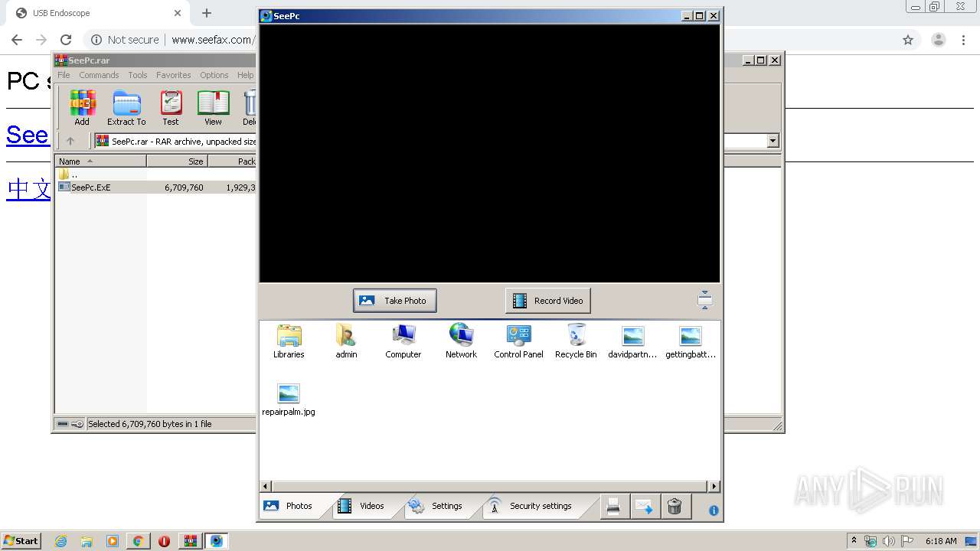Click the Extract To icon in WinRAR
Image resolution: width=980 pixels, height=551 pixels.
(x=126, y=108)
